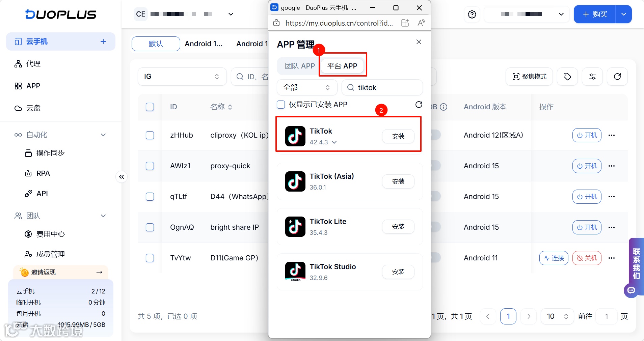Power on zHHub with 开机 button
Screen dimensions: 644x341
click(587, 135)
